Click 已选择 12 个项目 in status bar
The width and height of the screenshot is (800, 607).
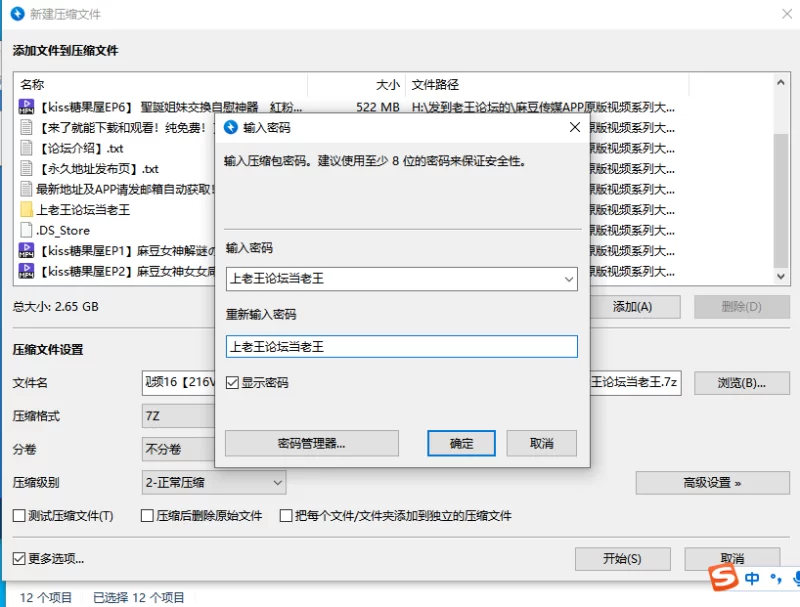coord(139,597)
